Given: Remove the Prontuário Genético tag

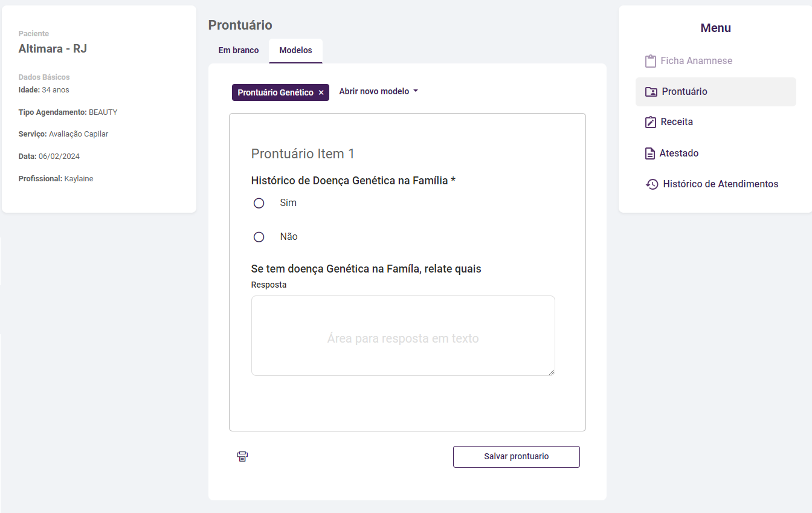Looking at the screenshot, I should 321,92.
